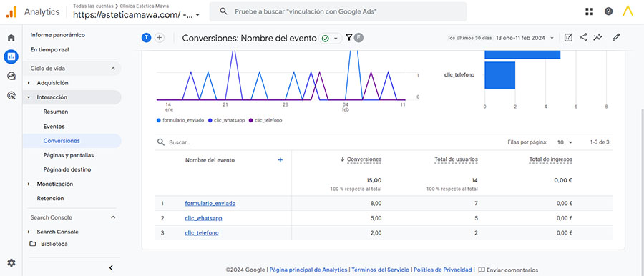This screenshot has height=276, width=644.
Task: Add dimension with blue plus icon
Action: 280,159
